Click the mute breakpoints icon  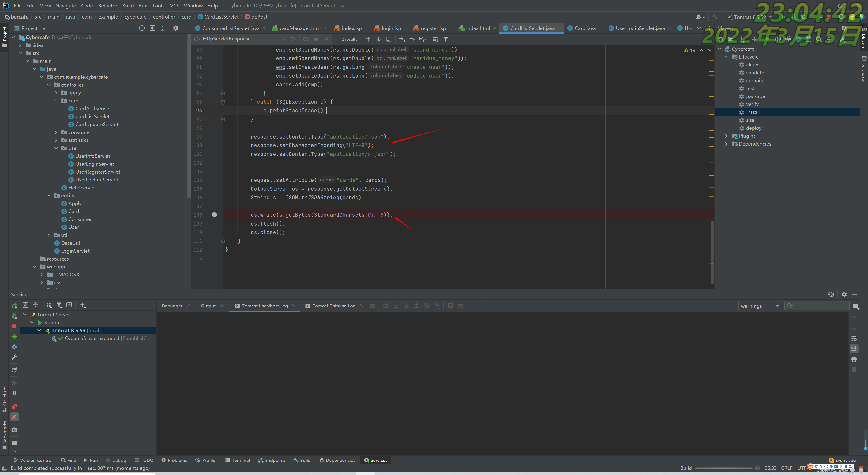tap(14, 417)
